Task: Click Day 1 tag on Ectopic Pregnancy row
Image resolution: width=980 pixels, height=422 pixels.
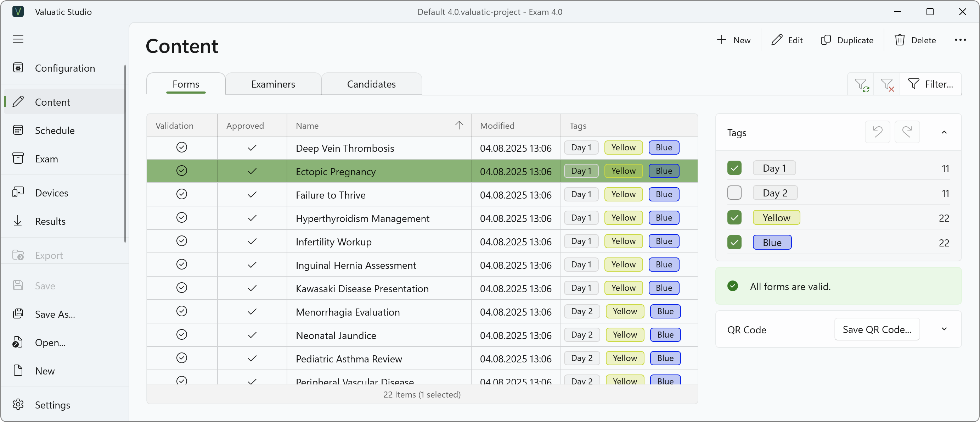Action: point(581,171)
